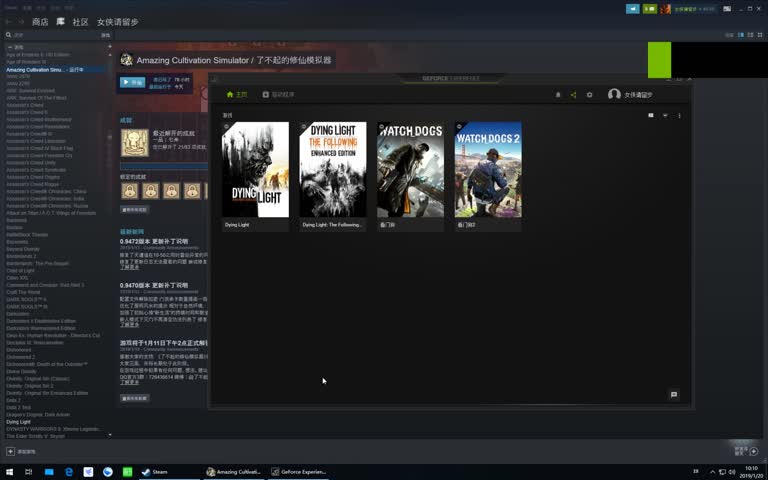Click the GeForce feedback chat icon
This screenshot has height=480, width=768.
point(674,395)
